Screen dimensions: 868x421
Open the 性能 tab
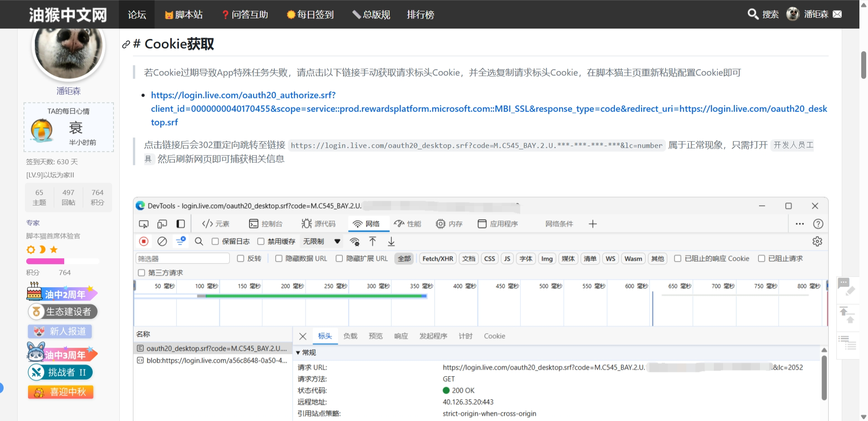pos(407,224)
